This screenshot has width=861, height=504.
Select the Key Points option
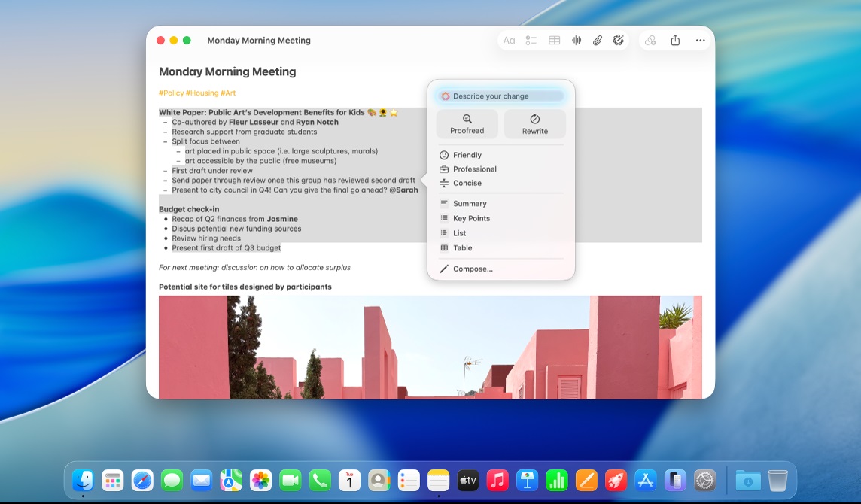(x=471, y=219)
